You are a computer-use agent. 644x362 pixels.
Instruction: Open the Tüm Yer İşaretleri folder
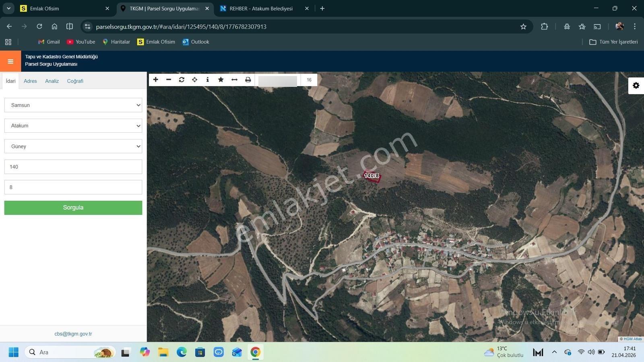pos(613,42)
